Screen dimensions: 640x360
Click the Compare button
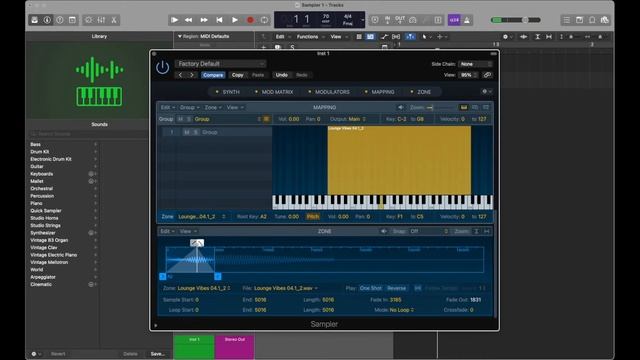point(213,75)
